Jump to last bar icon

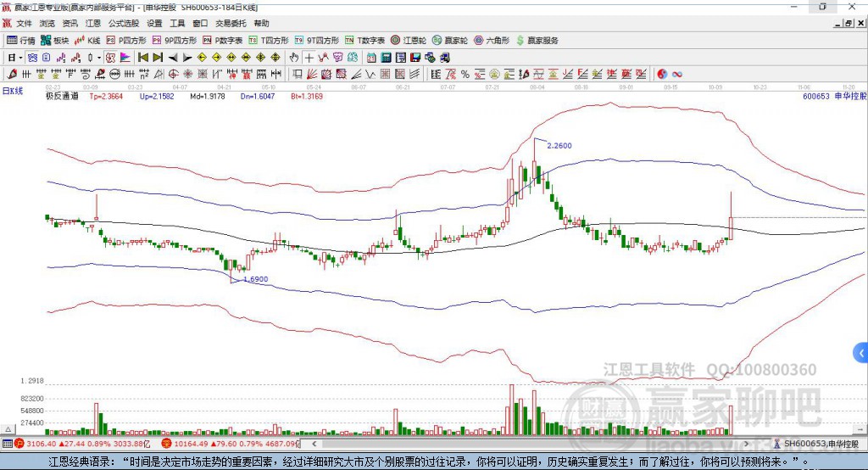tap(158, 58)
